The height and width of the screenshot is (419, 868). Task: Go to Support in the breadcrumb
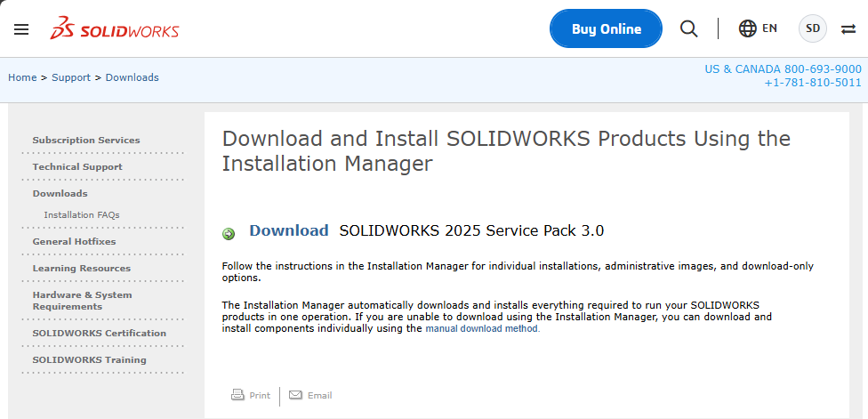[71, 77]
